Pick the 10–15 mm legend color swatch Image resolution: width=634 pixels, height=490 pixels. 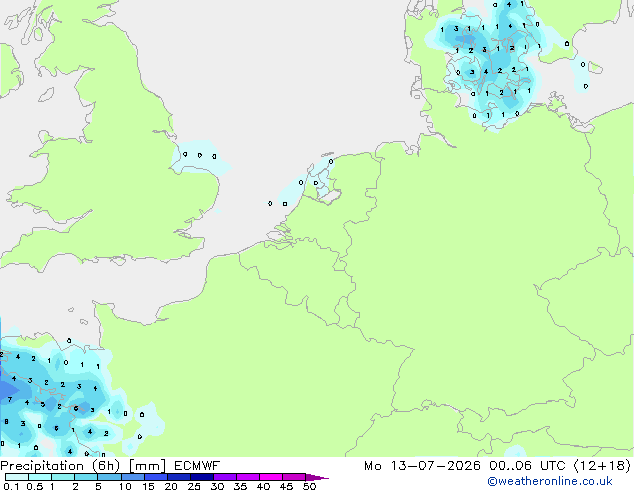tap(133, 477)
